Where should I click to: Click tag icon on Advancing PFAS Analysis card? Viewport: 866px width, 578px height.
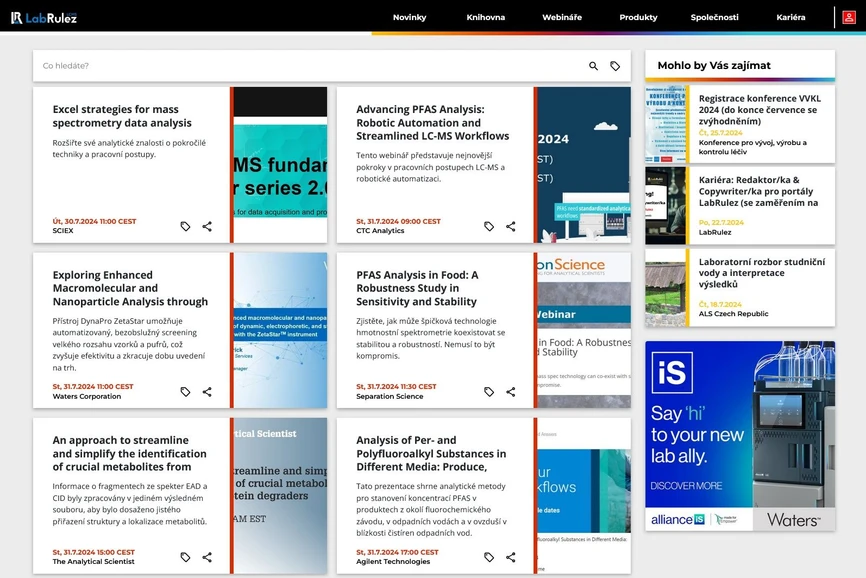tap(489, 226)
